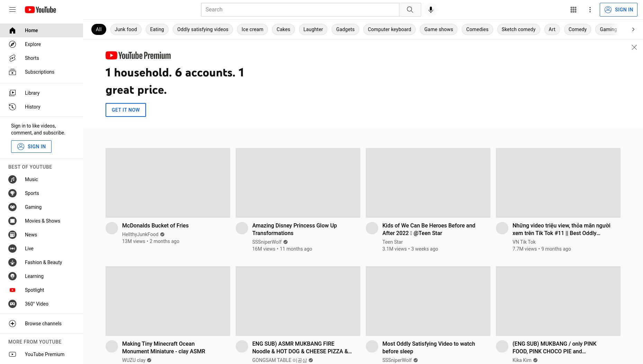643x364 pixels.
Task: Click the Browse channels plus icon
Action: pos(12,324)
